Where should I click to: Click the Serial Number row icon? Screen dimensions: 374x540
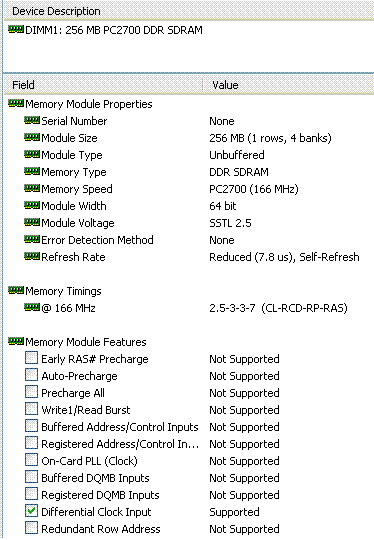(32, 121)
